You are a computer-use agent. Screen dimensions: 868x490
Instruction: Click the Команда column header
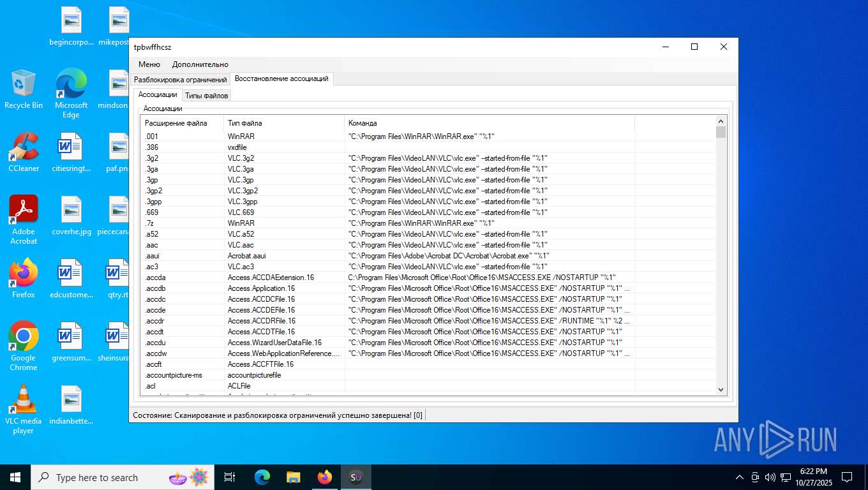[x=490, y=123]
